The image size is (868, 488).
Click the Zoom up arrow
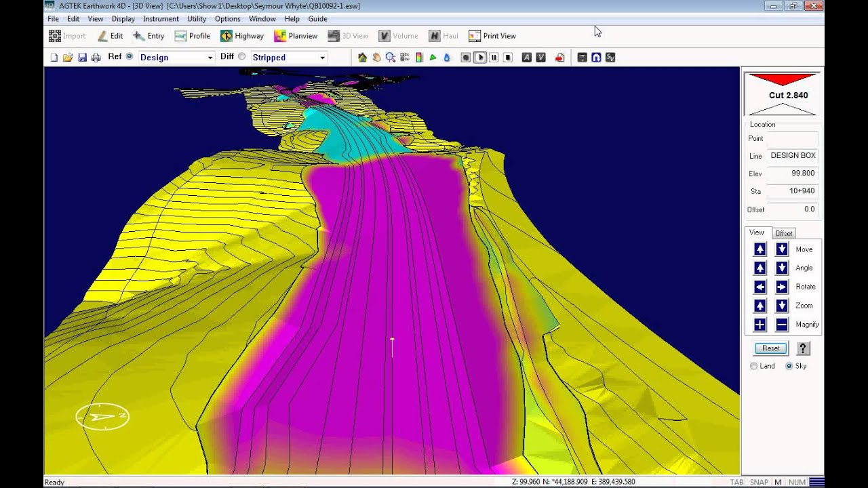[x=760, y=306]
